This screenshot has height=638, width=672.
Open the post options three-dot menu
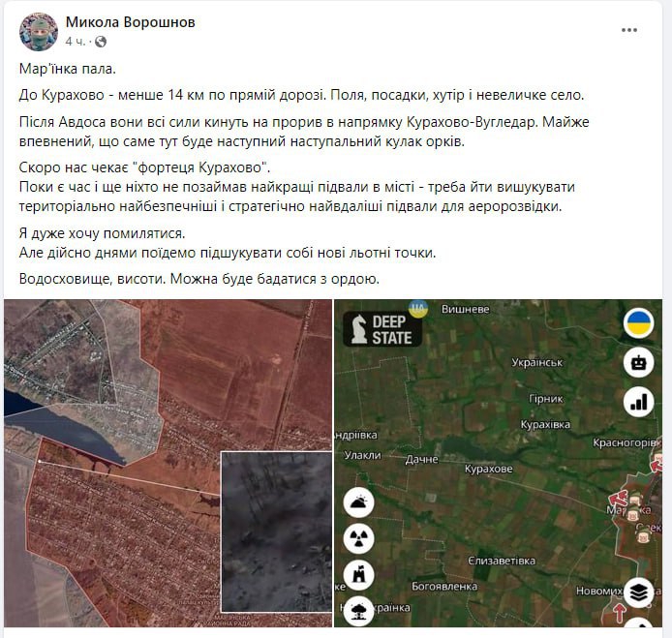click(x=628, y=30)
